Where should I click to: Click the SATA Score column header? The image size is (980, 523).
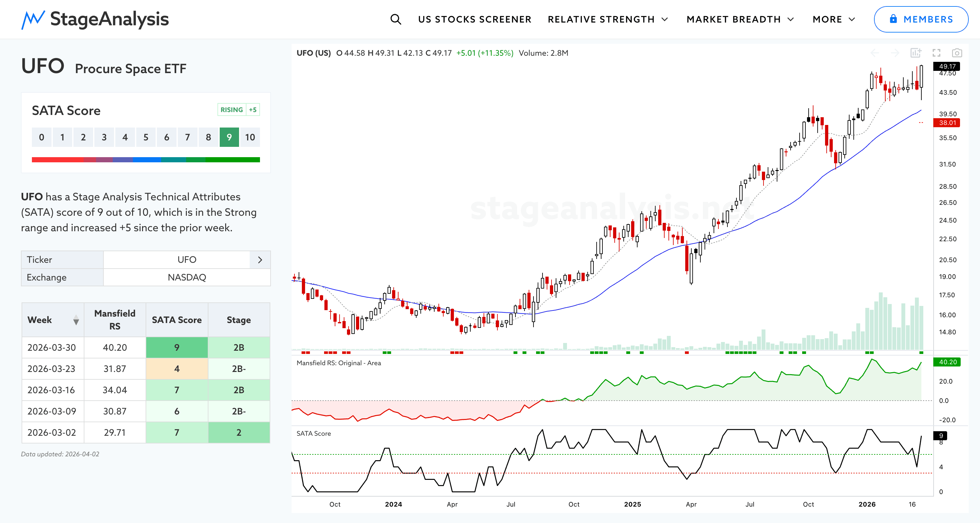pos(177,320)
